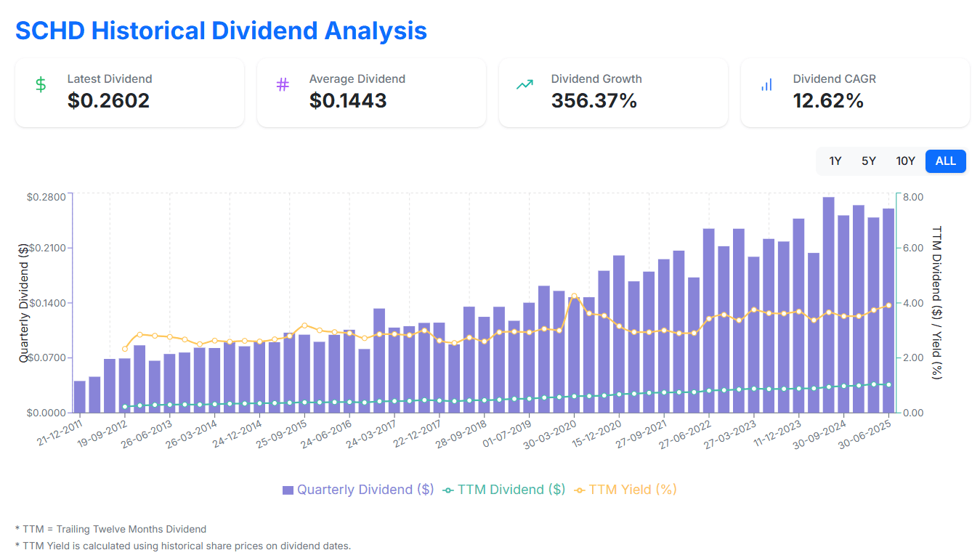This screenshot has height=558, width=980.
Task: Click the tallest bar near 30-09-2024
Action: [828, 291]
